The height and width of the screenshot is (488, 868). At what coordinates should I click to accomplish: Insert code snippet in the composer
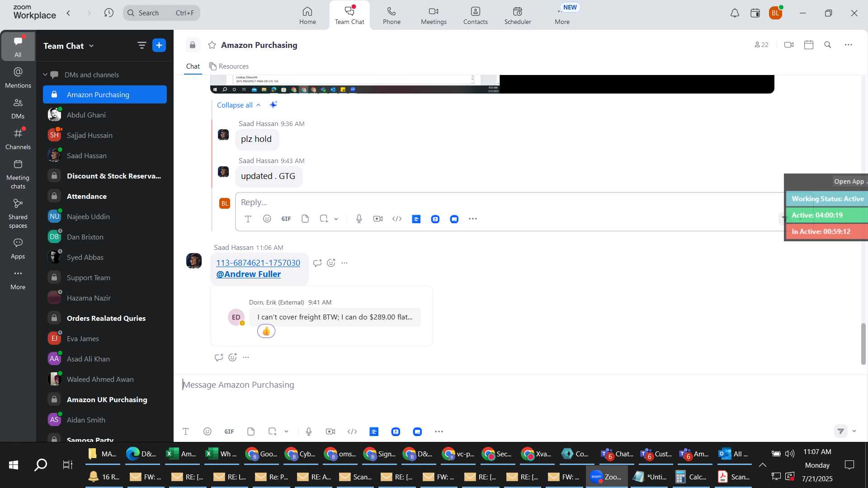tap(352, 432)
